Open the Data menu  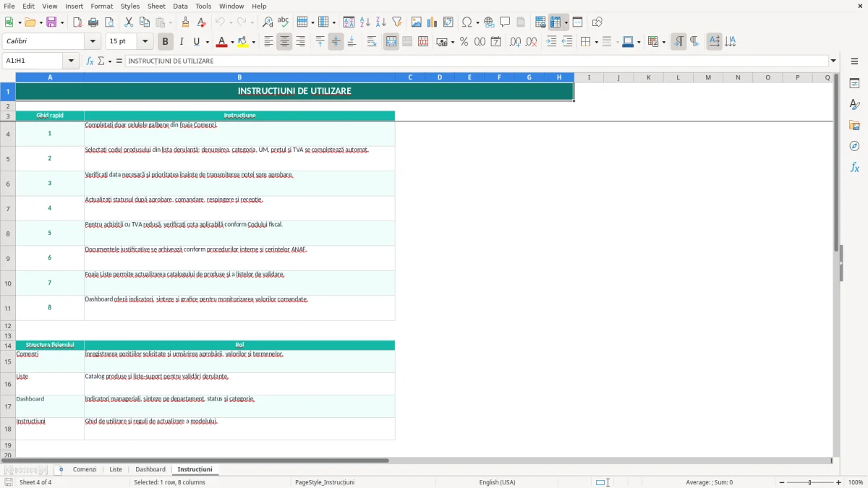click(x=180, y=6)
